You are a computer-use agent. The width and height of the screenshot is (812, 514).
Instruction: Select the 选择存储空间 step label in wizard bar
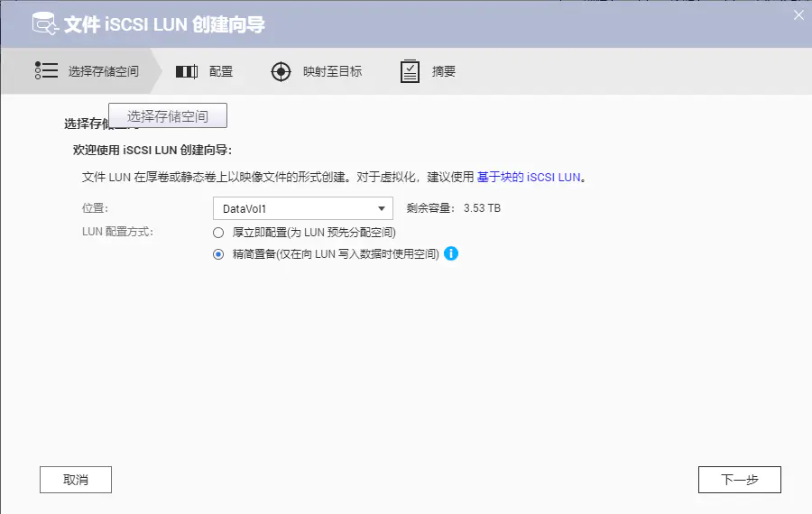(104, 71)
